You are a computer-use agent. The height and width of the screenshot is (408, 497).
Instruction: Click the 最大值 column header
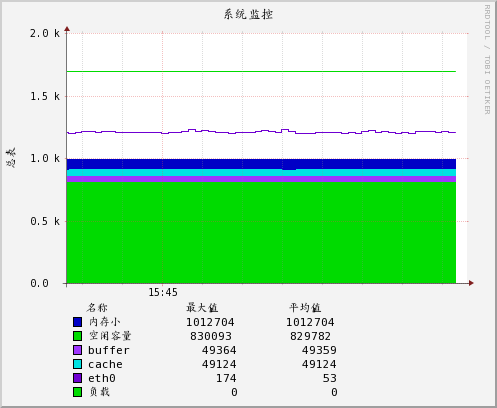(x=202, y=307)
